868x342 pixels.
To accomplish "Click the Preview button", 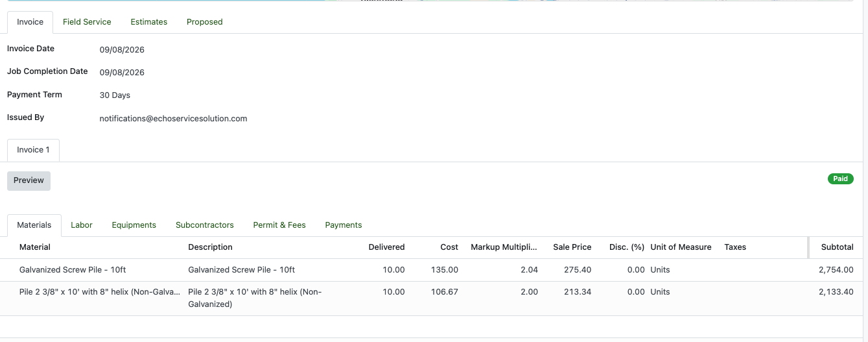I will pos(29,180).
